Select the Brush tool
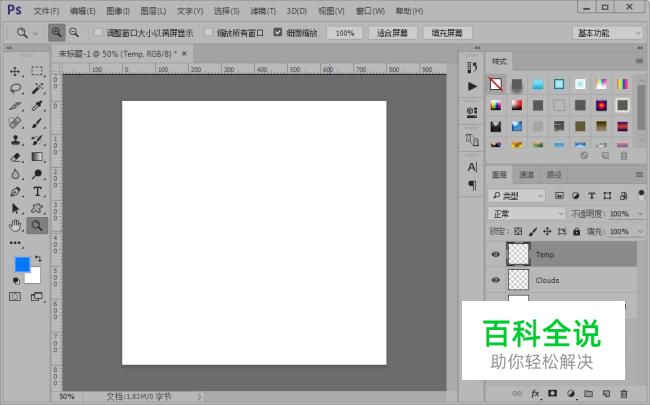The image size is (650, 405). 37,123
